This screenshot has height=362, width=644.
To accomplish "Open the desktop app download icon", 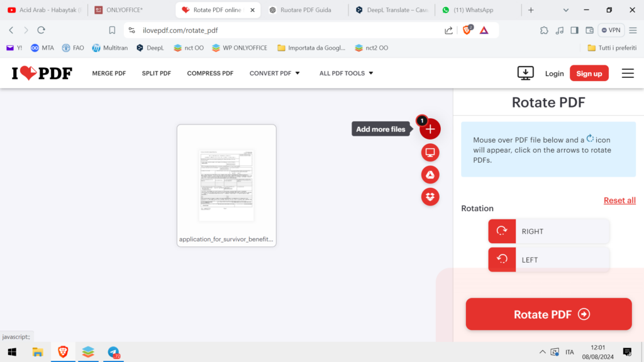I will tap(526, 73).
